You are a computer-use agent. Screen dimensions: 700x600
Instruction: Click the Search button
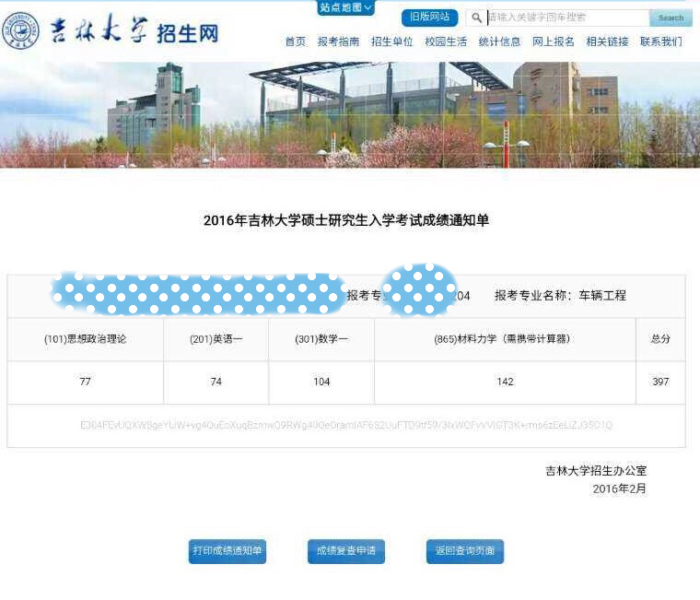[671, 18]
